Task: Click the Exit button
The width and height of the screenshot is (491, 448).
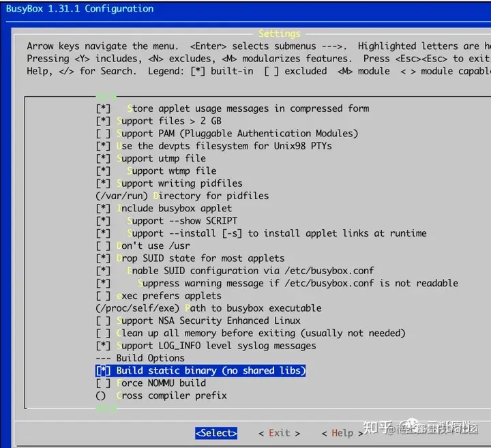Action: [x=280, y=433]
